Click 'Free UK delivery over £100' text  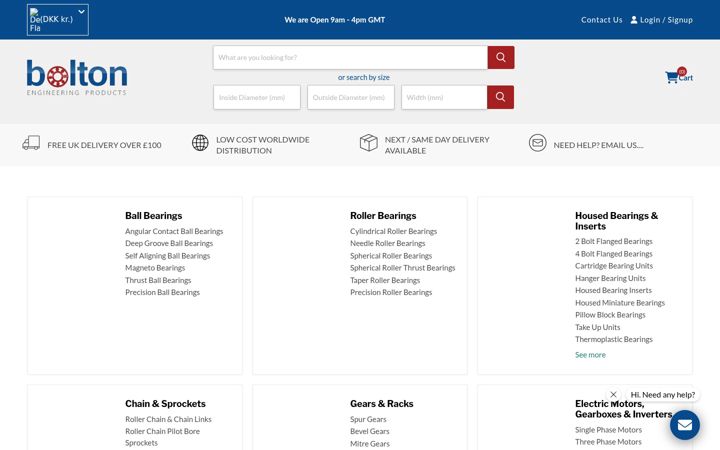104,145
